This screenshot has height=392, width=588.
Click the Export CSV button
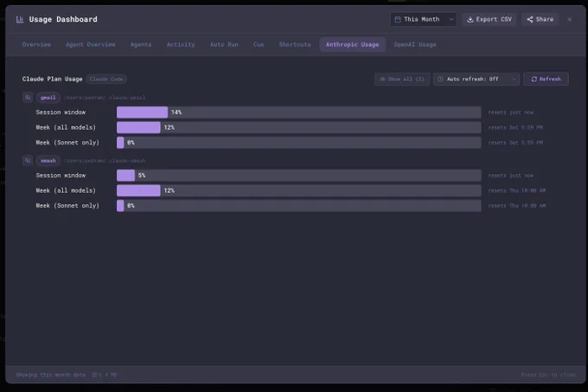coord(489,19)
